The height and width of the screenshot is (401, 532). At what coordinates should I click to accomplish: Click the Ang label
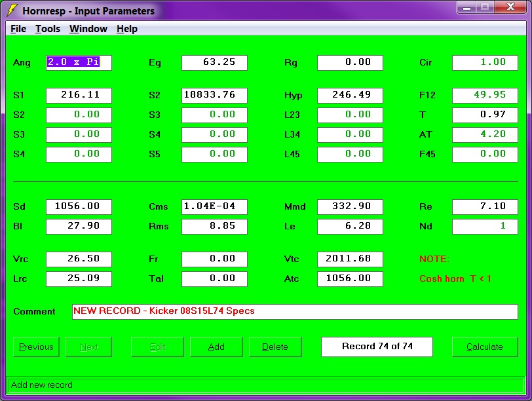[22, 63]
